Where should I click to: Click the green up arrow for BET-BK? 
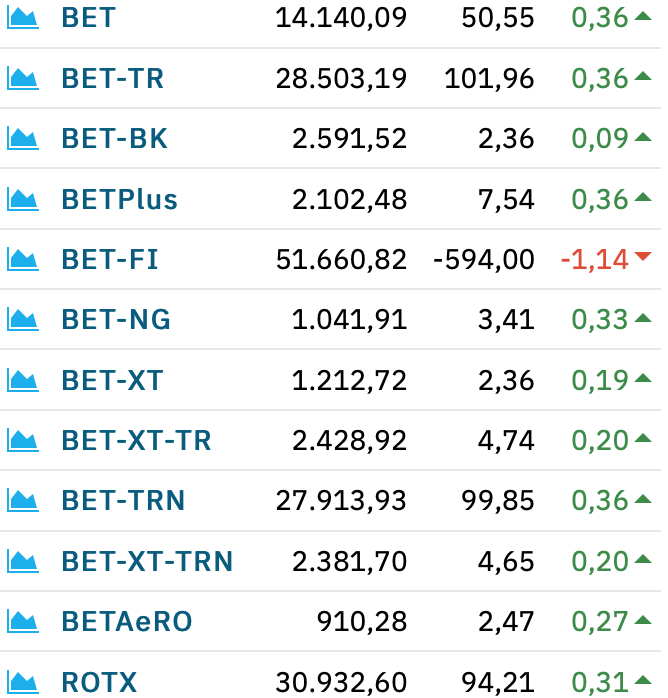pyautogui.click(x=643, y=137)
